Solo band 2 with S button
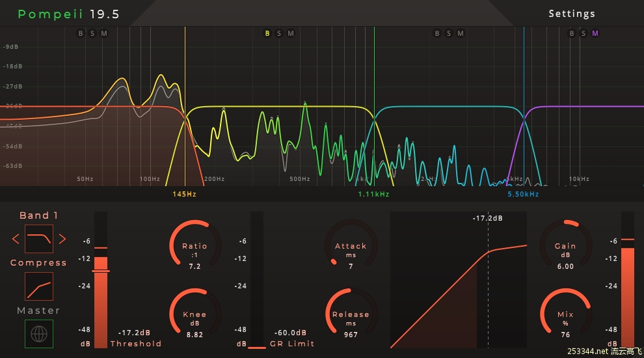The height and width of the screenshot is (358, 644). point(279,33)
